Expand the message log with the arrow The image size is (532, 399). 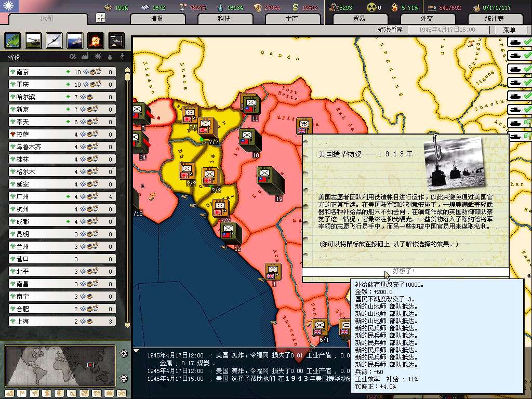pos(137,351)
